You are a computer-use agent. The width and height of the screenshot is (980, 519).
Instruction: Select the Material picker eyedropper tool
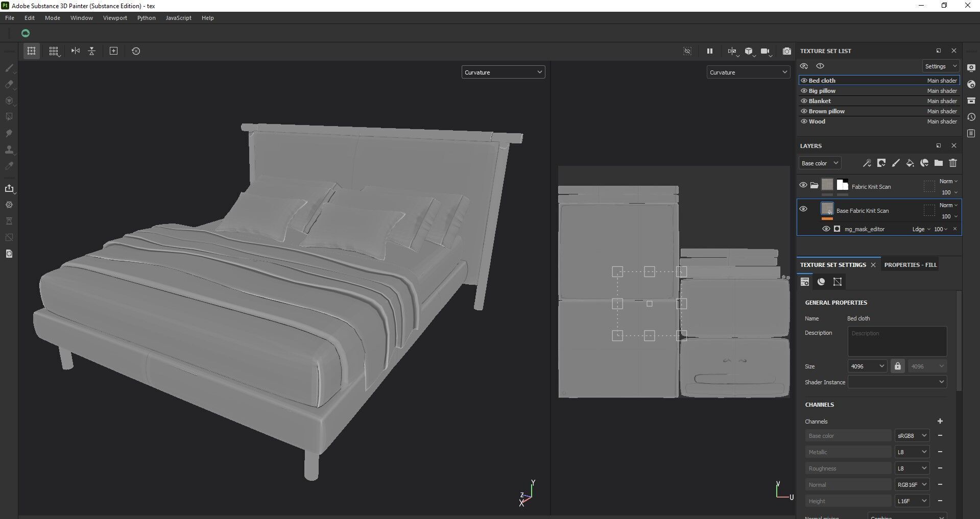9,166
